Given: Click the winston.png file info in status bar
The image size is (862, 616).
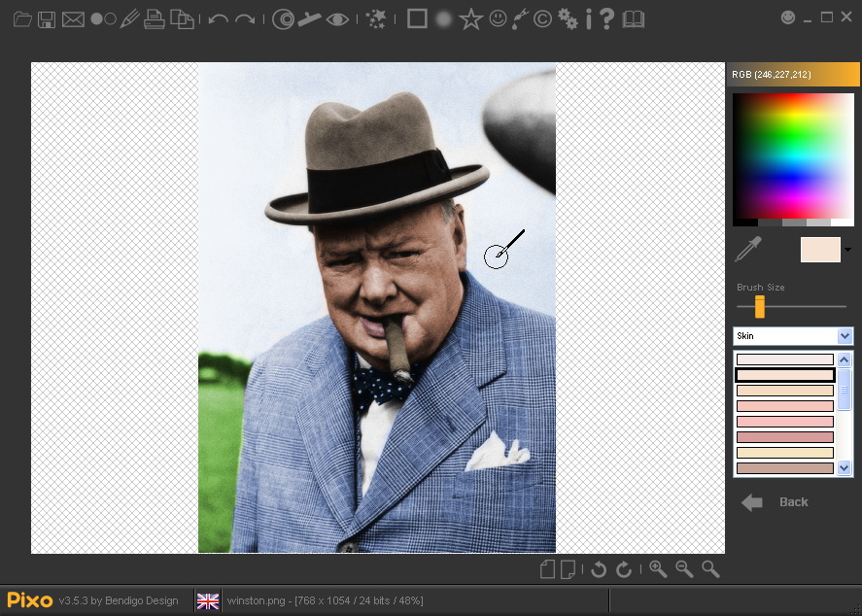Looking at the screenshot, I should click(x=325, y=600).
